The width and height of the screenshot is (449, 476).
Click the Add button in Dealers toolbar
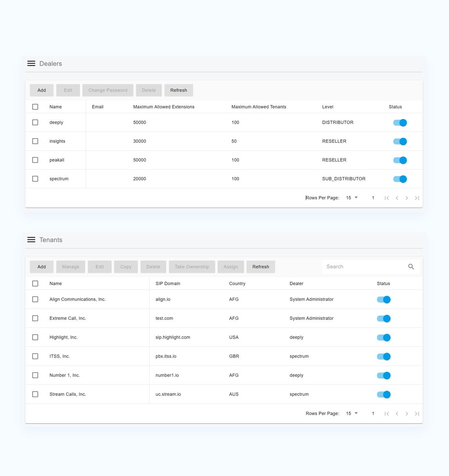42,90
